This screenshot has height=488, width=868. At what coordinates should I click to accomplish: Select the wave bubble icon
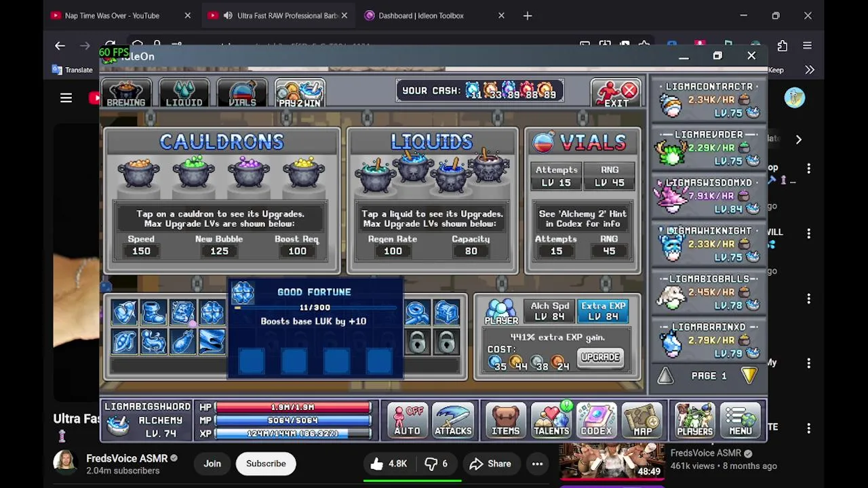(x=212, y=342)
